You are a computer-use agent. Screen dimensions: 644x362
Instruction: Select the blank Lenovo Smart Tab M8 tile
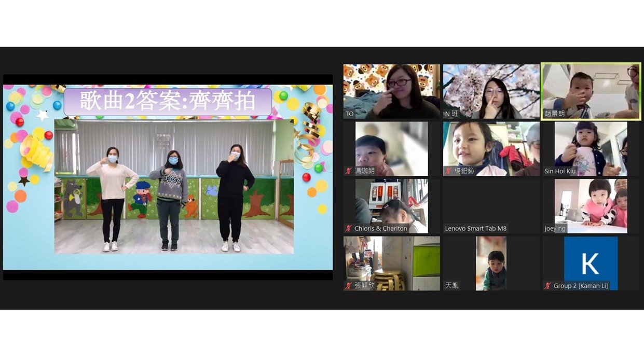pyautogui.click(x=491, y=205)
